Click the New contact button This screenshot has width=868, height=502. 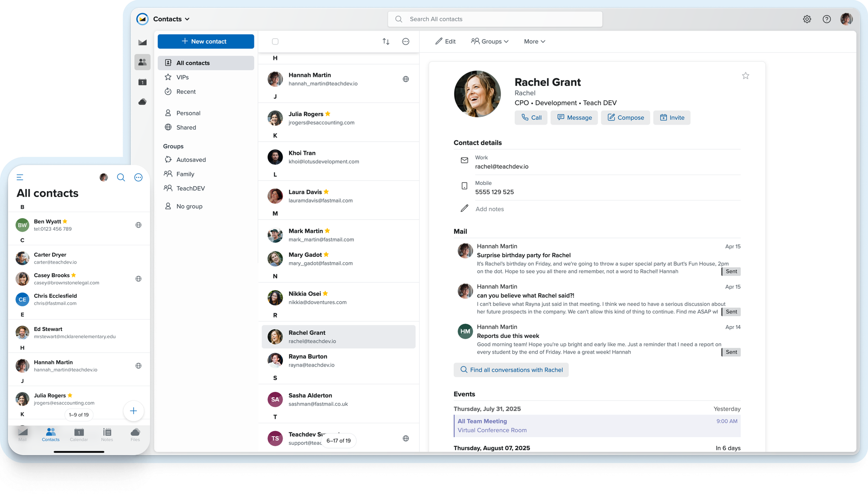(x=206, y=41)
